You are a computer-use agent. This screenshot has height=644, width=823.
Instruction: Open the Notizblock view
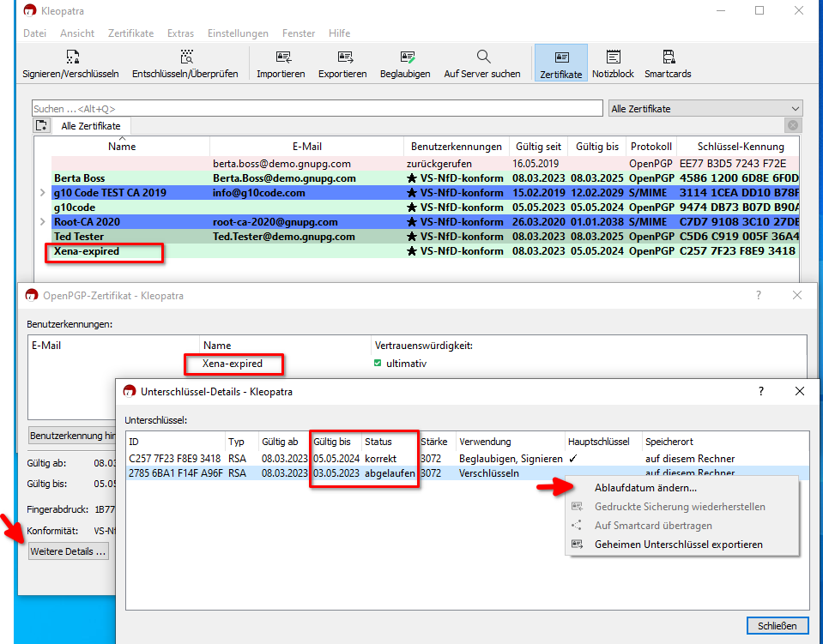613,57
